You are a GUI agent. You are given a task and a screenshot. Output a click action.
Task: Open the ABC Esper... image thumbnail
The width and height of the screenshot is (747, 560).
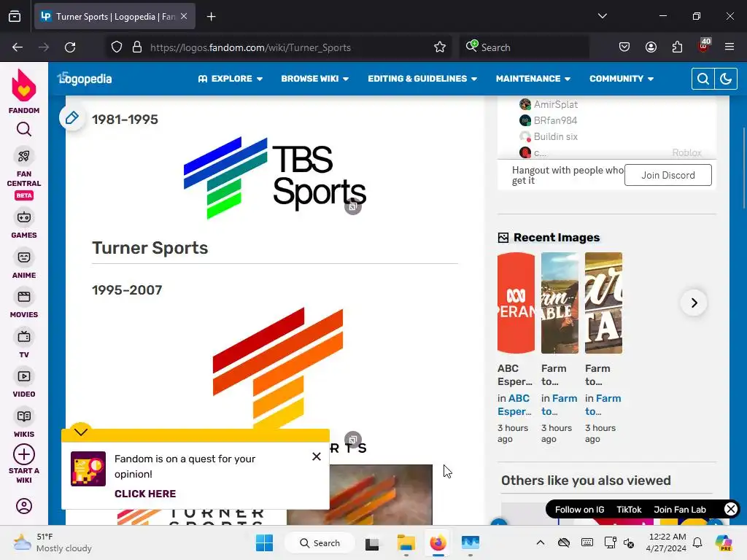click(x=516, y=303)
